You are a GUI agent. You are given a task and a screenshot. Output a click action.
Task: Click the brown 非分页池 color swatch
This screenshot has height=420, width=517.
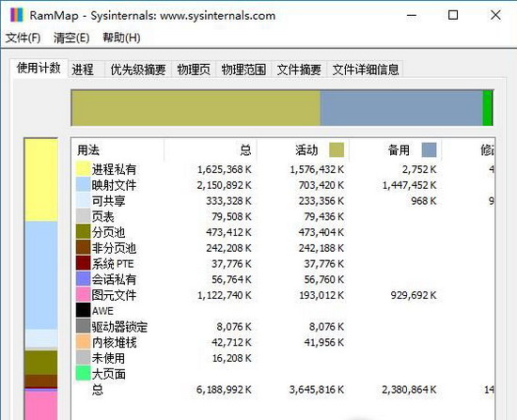pos(83,247)
